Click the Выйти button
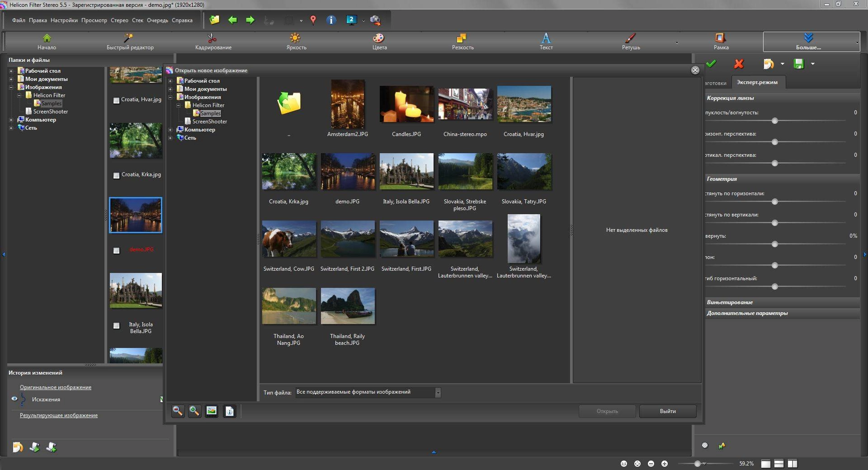Image resolution: width=868 pixels, height=470 pixels. (668, 411)
